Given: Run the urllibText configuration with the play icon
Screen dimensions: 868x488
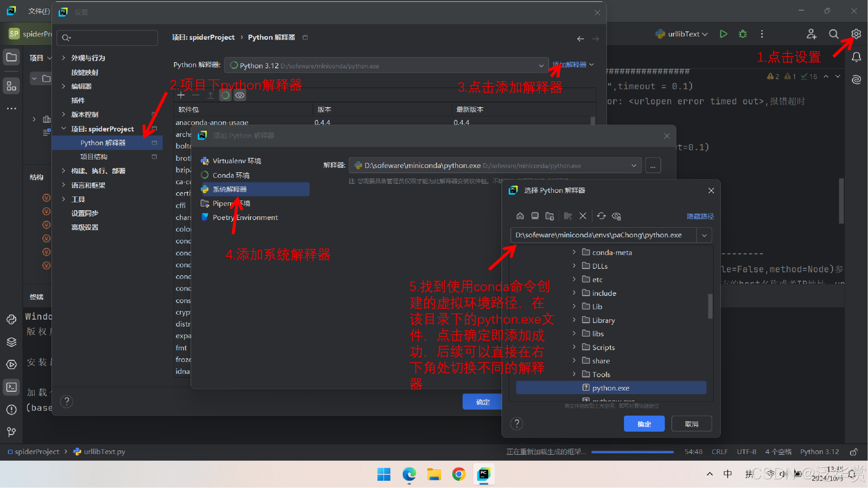Looking at the screenshot, I should [723, 34].
